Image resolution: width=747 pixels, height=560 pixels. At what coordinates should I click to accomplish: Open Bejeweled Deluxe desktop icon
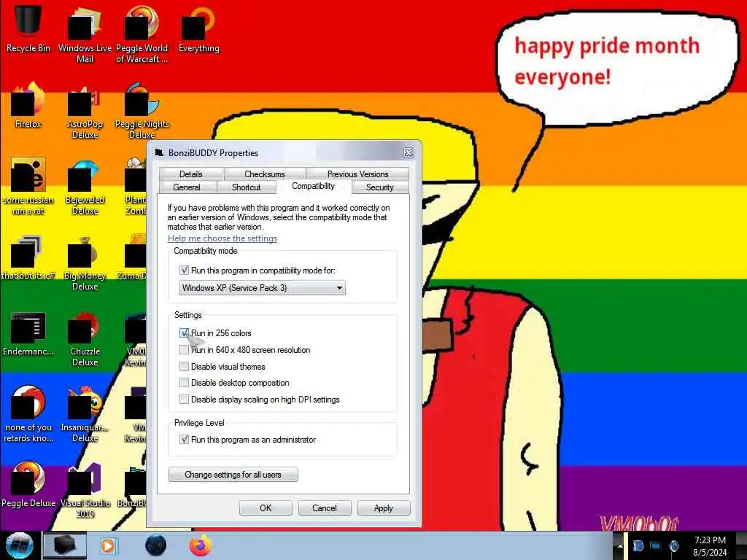85,186
